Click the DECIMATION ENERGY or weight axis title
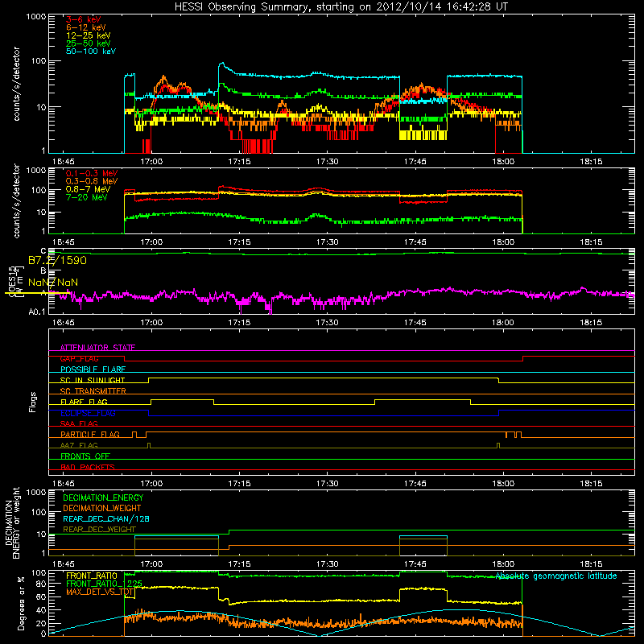The image size is (644, 644). pos(12,522)
